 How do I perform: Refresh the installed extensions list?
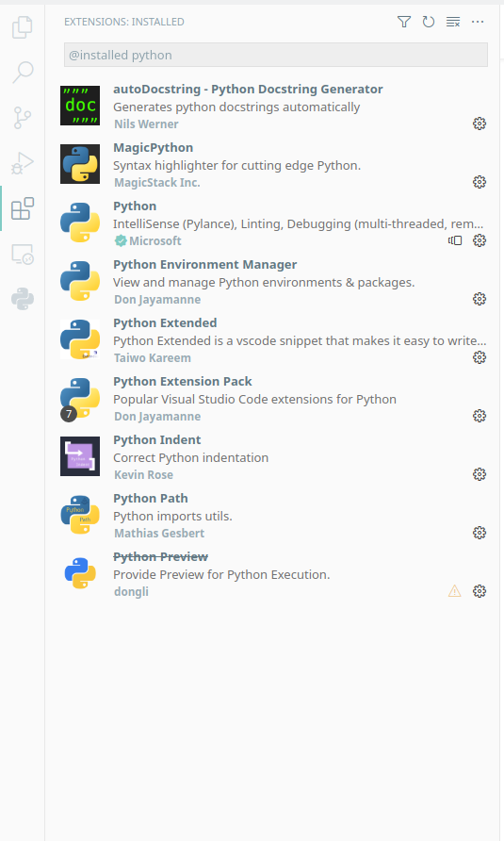pyautogui.click(x=429, y=22)
